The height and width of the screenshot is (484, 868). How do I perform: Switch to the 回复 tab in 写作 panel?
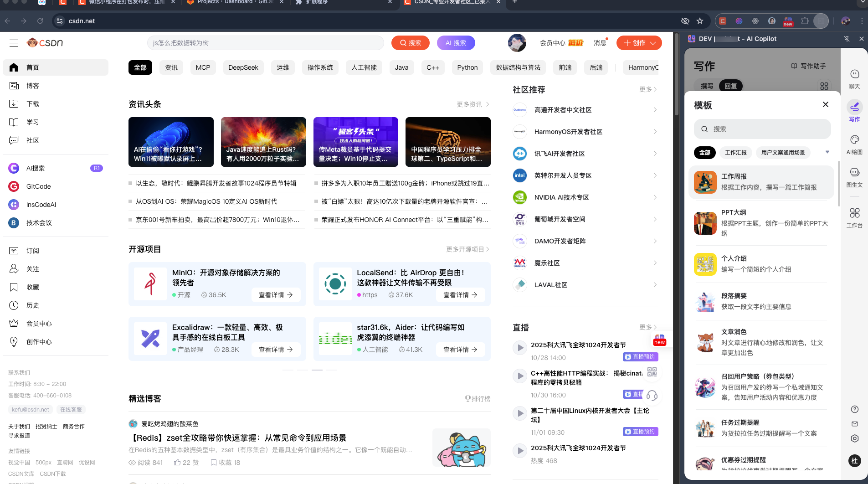tap(731, 86)
